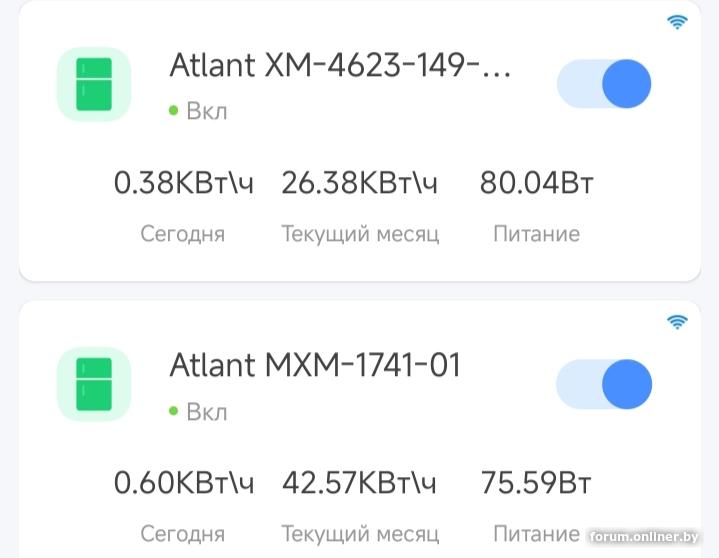Click green status dot for Atlant XM-4623

(174, 111)
